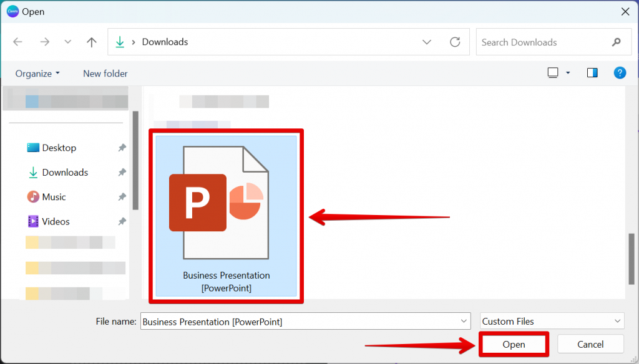Open the address bar history dropdown

pyautogui.click(x=427, y=42)
